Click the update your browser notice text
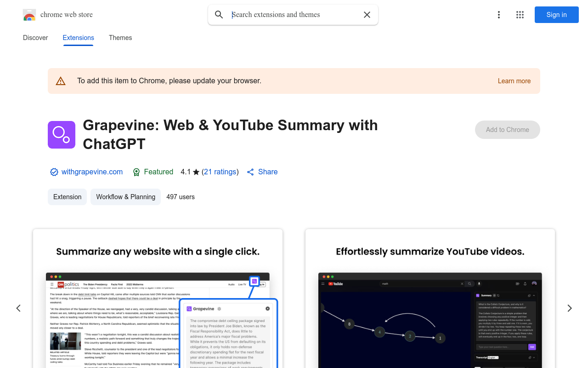 [169, 81]
